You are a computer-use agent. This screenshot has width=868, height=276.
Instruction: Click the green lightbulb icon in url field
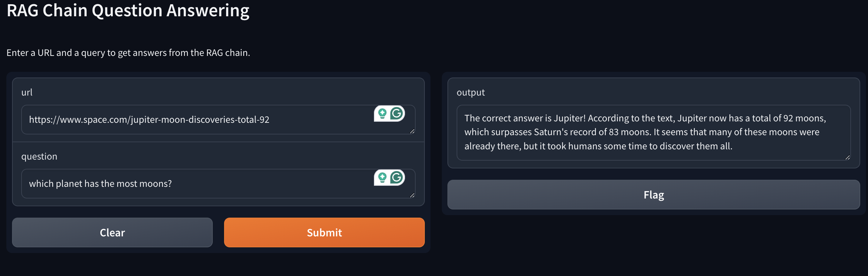point(382,114)
